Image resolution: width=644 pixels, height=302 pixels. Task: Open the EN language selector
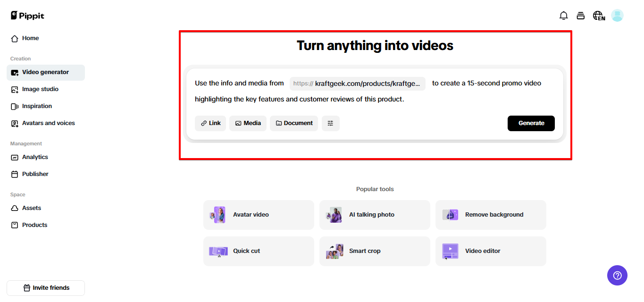tap(598, 16)
